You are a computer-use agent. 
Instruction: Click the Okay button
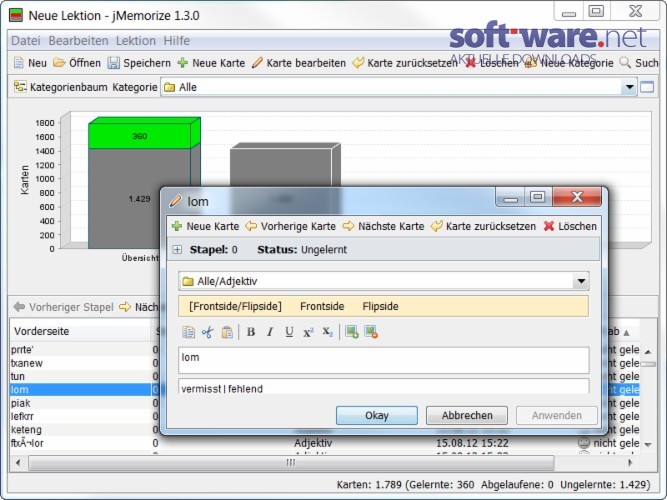coord(377,415)
